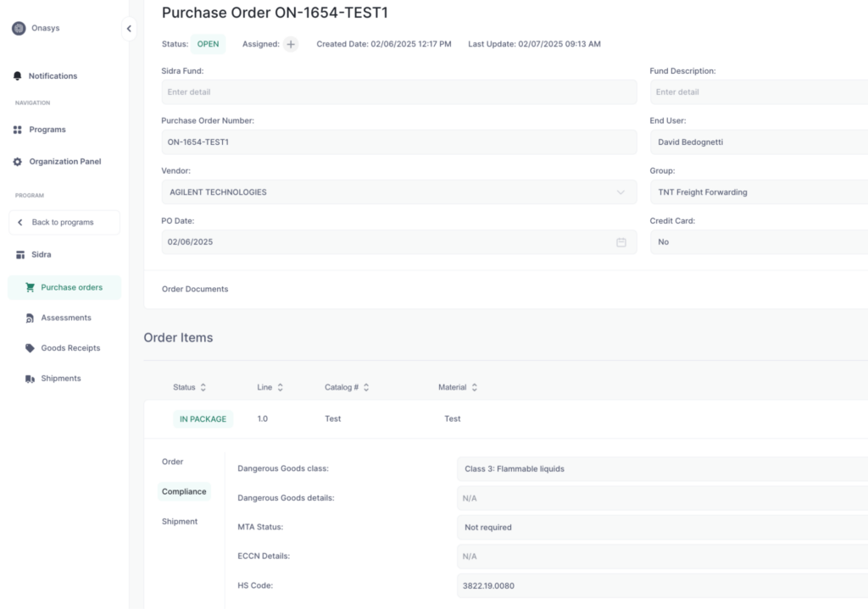This screenshot has width=868, height=609.
Task: Open the PO Date calendar icon
Action: click(x=621, y=242)
